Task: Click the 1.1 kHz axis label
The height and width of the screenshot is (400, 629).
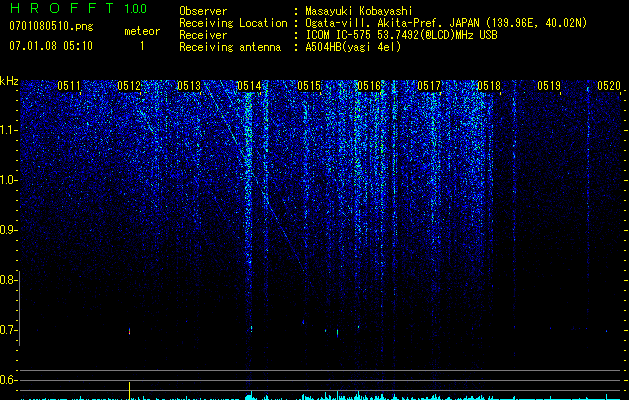Action: 8,130
